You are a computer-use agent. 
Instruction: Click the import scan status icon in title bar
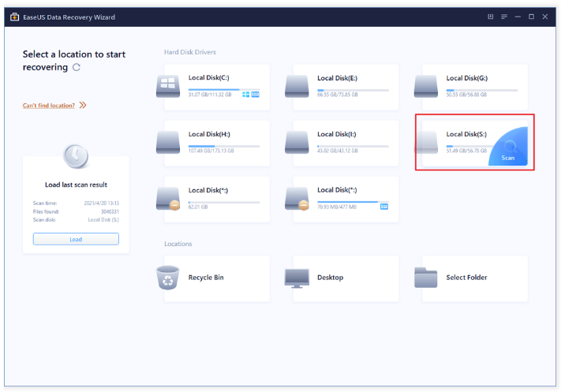490,17
